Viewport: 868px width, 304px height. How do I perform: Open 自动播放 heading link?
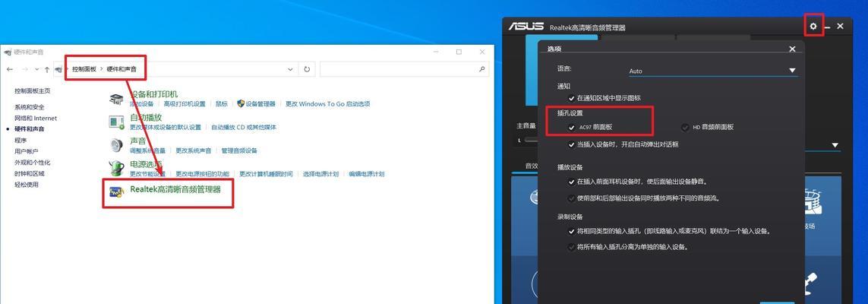tap(146, 117)
